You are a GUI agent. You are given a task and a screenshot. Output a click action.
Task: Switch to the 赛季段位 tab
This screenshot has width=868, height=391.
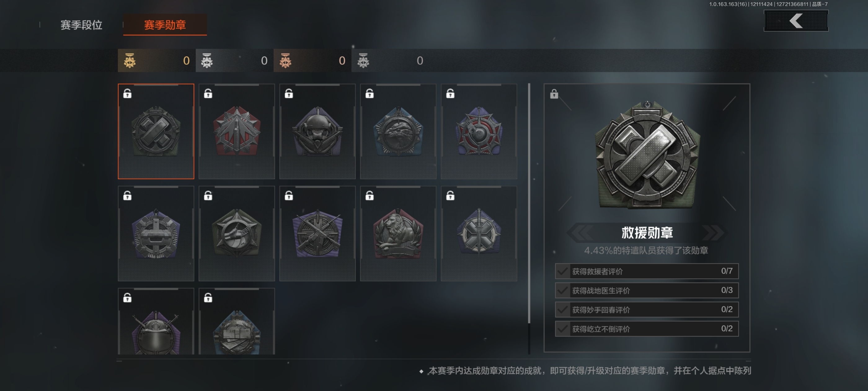81,25
